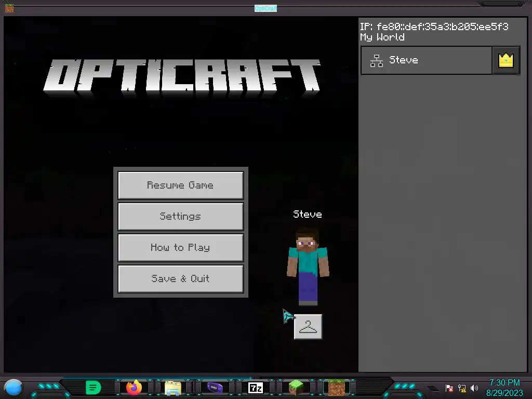Click the Resume Game button

[x=180, y=185]
